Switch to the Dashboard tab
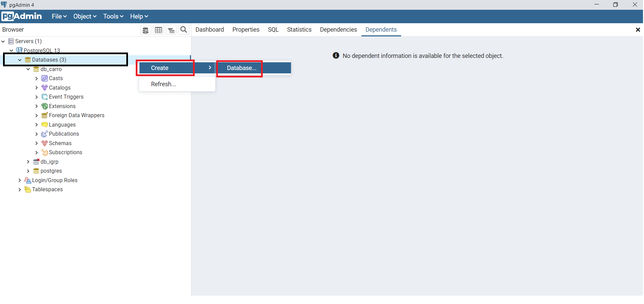 [210, 30]
